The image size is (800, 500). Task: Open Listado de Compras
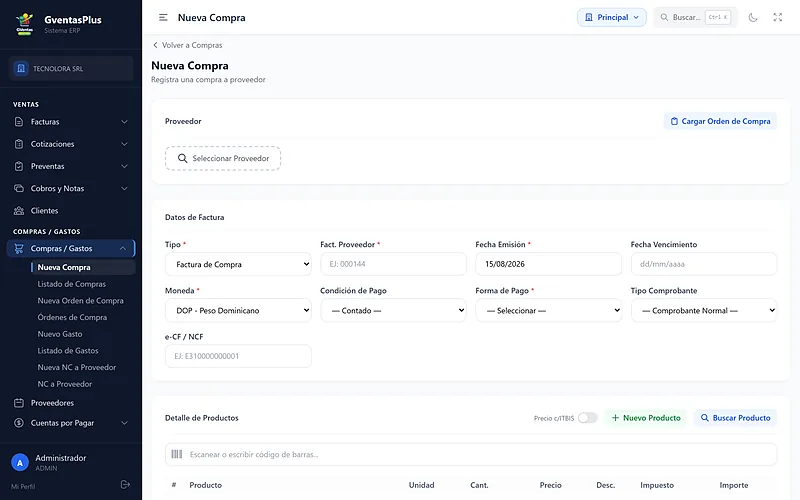pos(71,284)
